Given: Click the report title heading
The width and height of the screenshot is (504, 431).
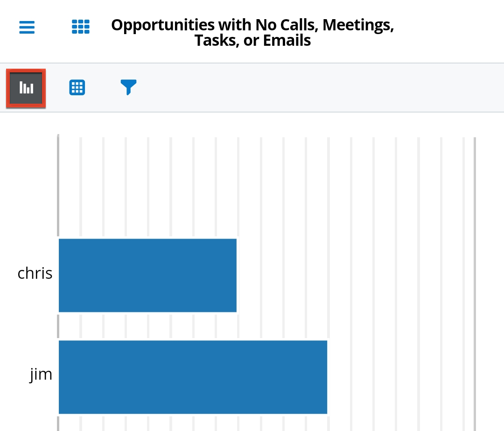Looking at the screenshot, I should point(252,33).
